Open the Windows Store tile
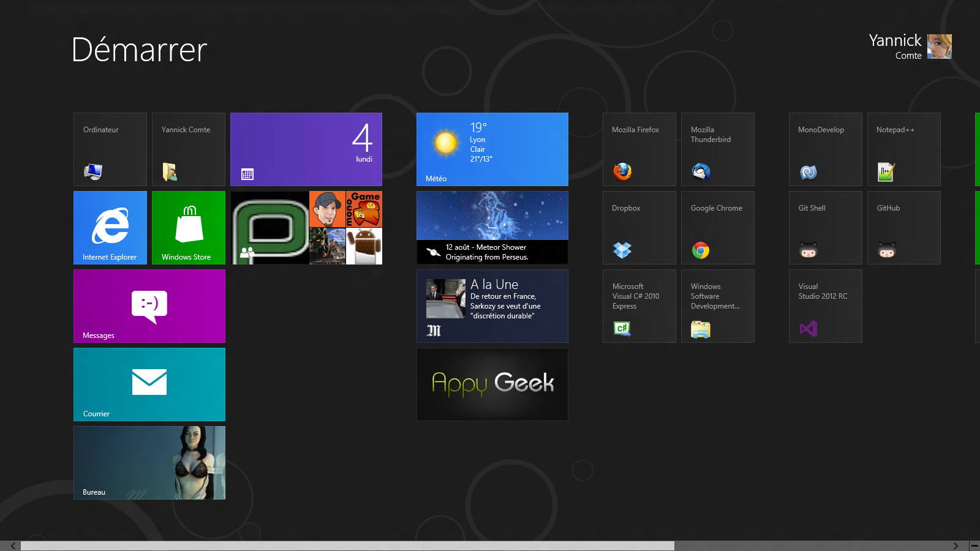The image size is (980, 551). 189,228
